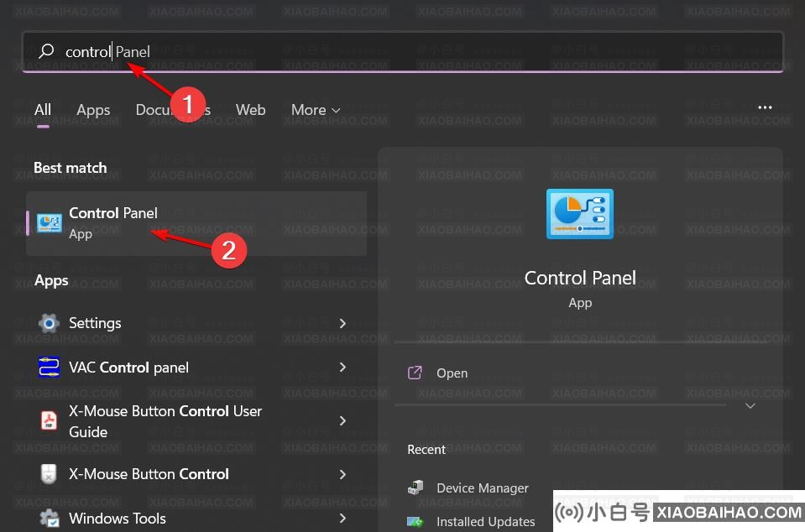Click the Settings result text
The width and height of the screenshot is (805, 532).
tap(95, 323)
